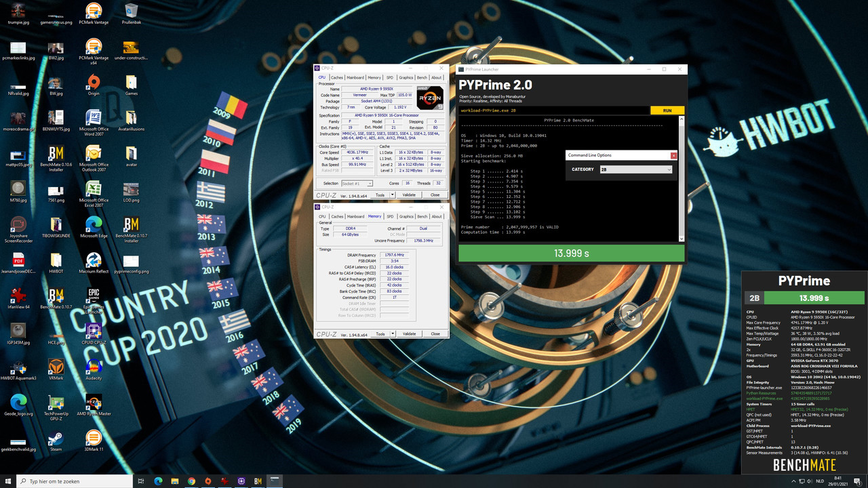
Task: Open PCMark Vantage x64 desktop icon
Action: (94, 52)
